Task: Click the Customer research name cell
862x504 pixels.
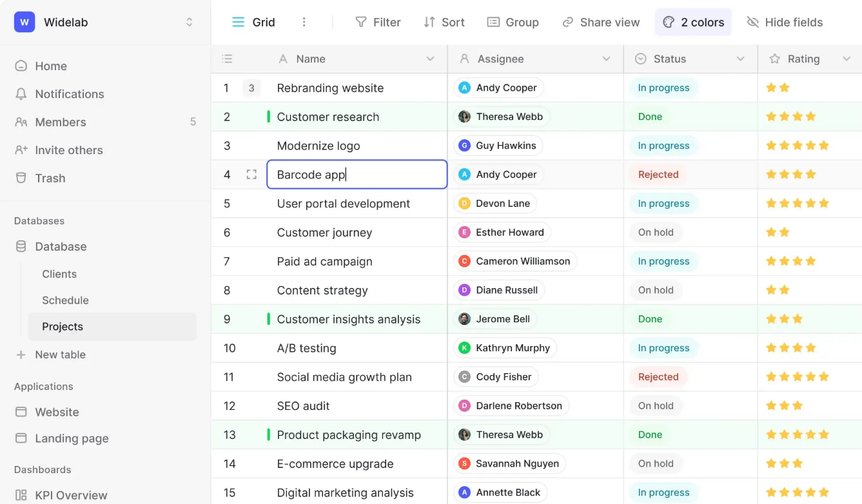Action: [x=357, y=117]
